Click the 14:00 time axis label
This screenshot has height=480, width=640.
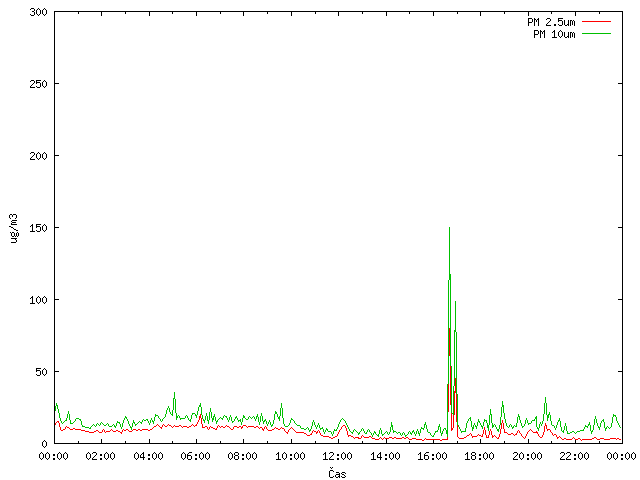[385, 456]
